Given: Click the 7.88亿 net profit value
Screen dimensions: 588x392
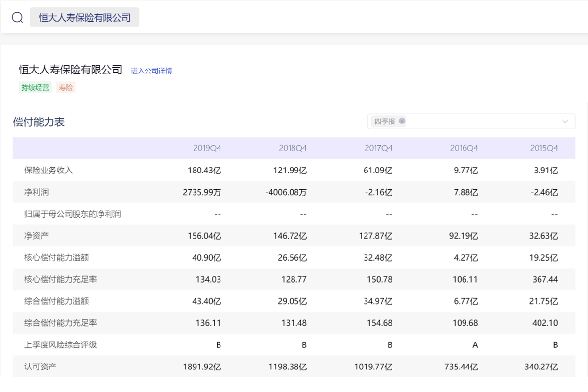Looking at the screenshot, I should tap(465, 192).
